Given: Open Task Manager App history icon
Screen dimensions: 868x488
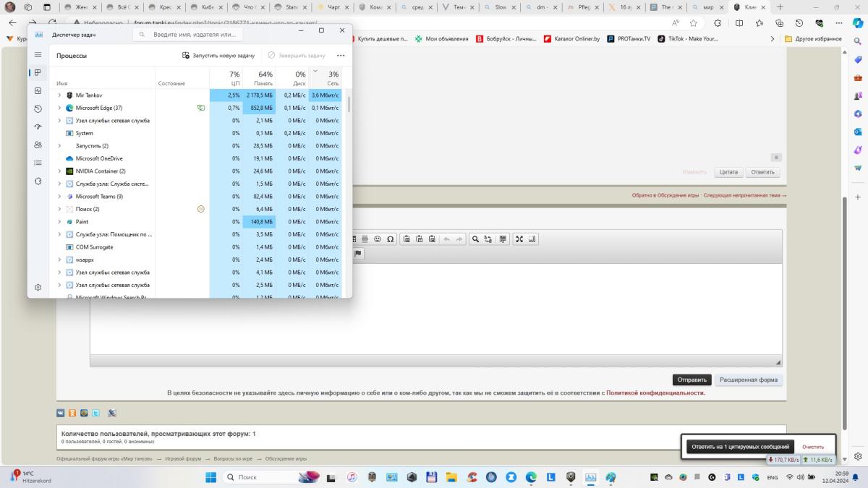Looking at the screenshot, I should coord(38,108).
